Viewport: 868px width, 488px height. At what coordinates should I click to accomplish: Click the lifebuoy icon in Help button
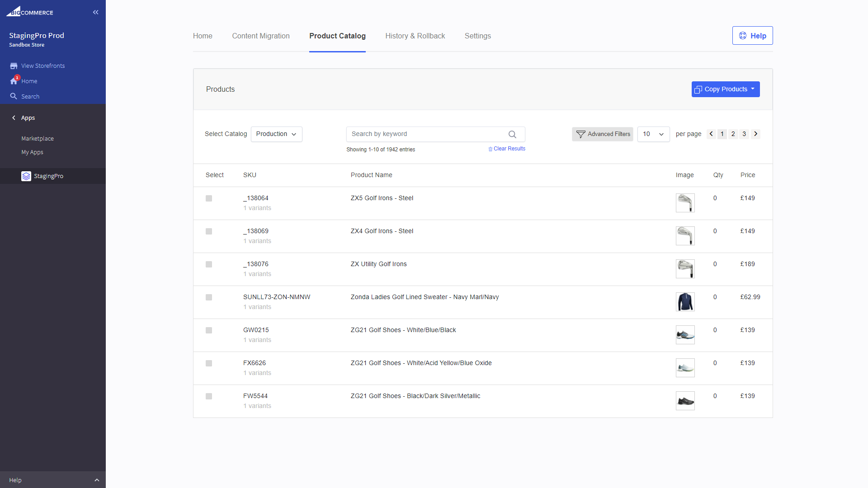743,36
